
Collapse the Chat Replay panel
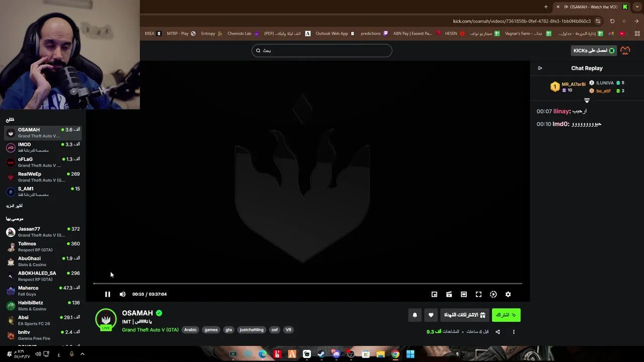click(540, 68)
